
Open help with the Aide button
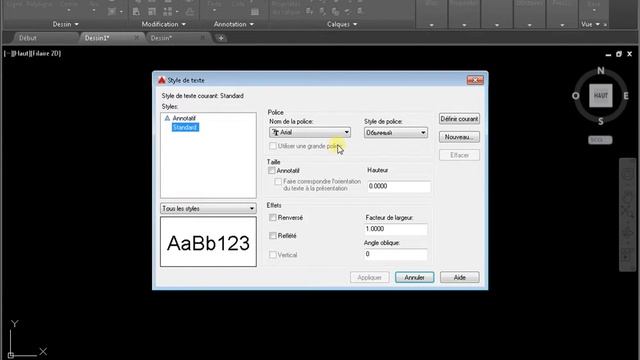click(460, 277)
